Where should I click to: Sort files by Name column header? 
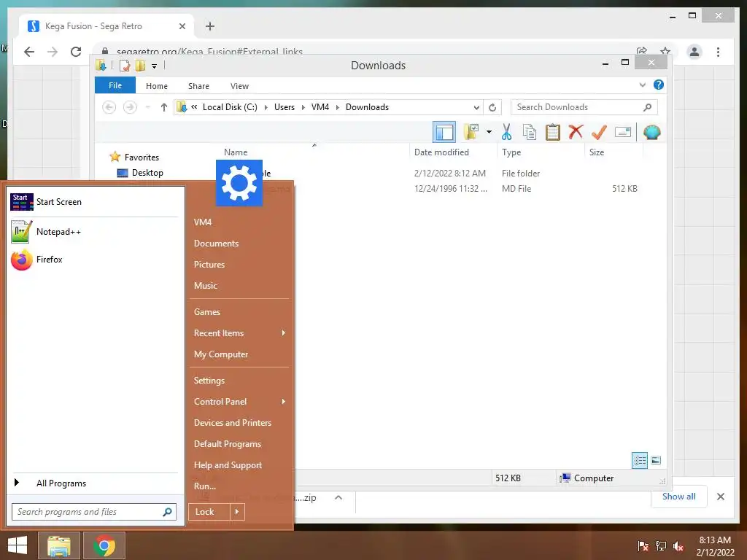pos(236,152)
